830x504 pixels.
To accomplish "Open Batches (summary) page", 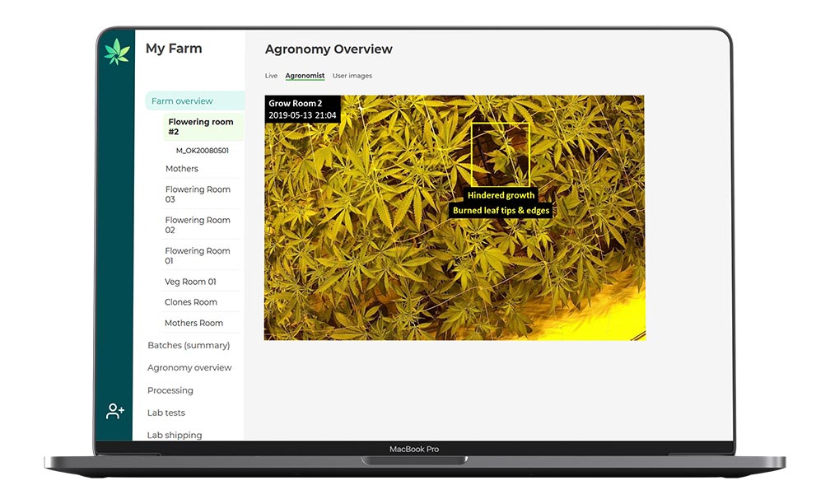I will coord(189,345).
